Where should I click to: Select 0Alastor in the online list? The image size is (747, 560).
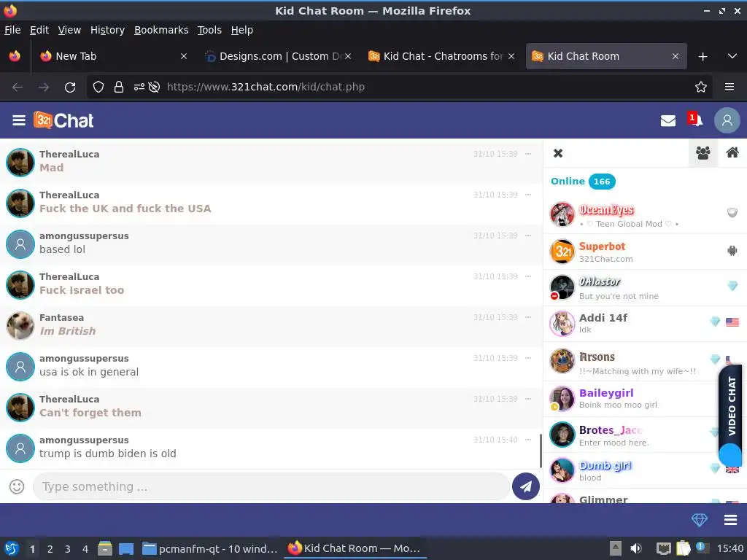point(645,287)
